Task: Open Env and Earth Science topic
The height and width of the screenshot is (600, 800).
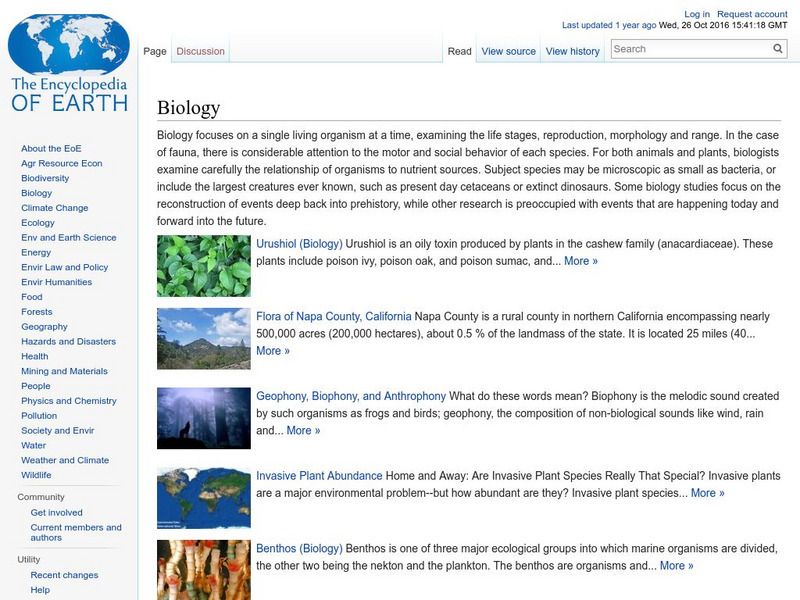Action: [68, 237]
